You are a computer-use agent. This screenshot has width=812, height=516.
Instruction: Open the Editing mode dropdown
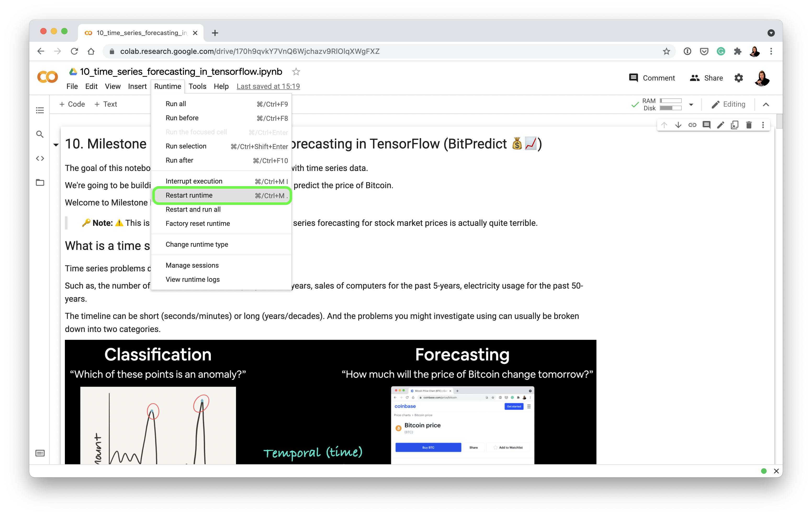click(728, 104)
